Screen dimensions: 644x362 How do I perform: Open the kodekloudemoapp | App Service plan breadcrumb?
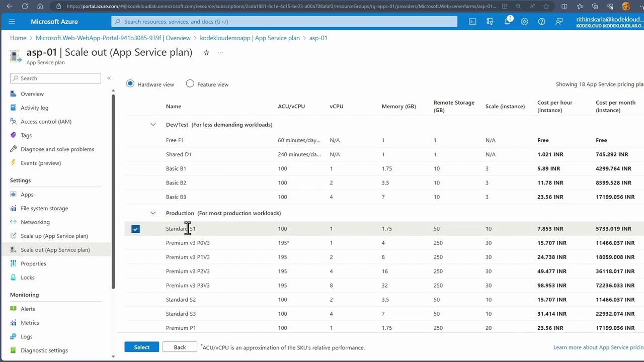pyautogui.click(x=250, y=38)
